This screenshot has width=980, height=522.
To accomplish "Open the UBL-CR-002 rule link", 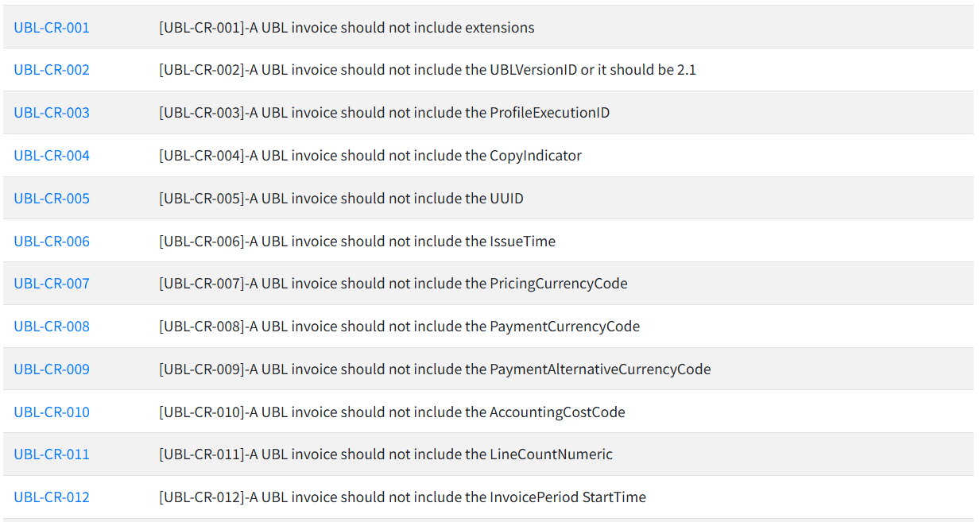I will point(52,70).
